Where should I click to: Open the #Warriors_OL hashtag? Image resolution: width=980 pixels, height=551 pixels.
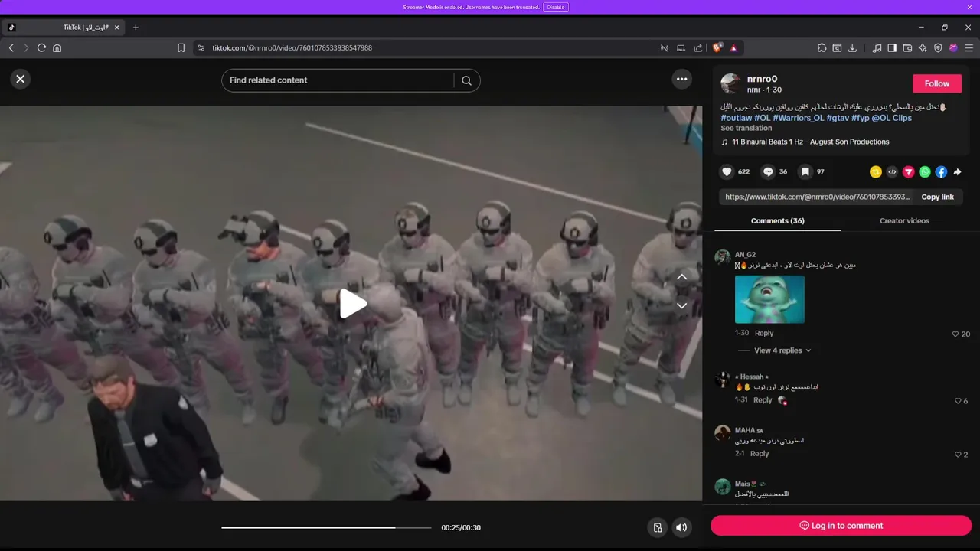(x=799, y=118)
